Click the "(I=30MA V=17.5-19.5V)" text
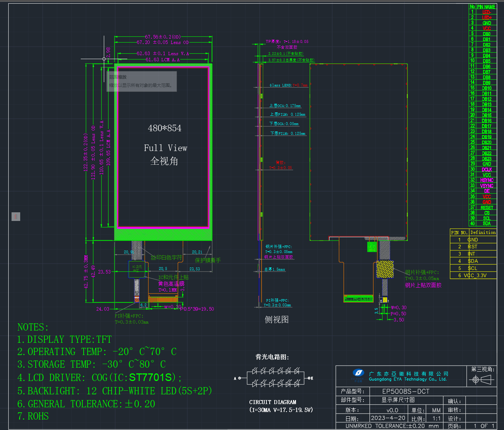Screen dimensions: 504x430 (x=281, y=410)
